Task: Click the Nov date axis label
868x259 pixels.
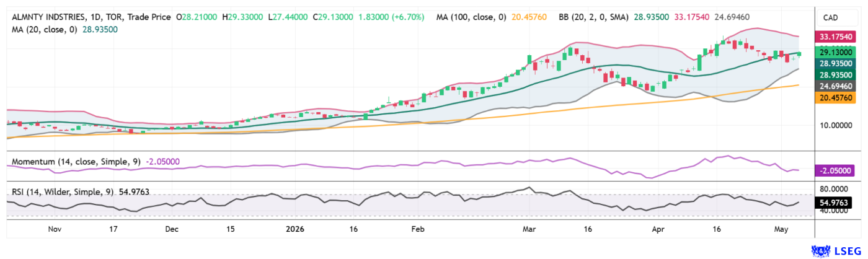Action: [55, 229]
